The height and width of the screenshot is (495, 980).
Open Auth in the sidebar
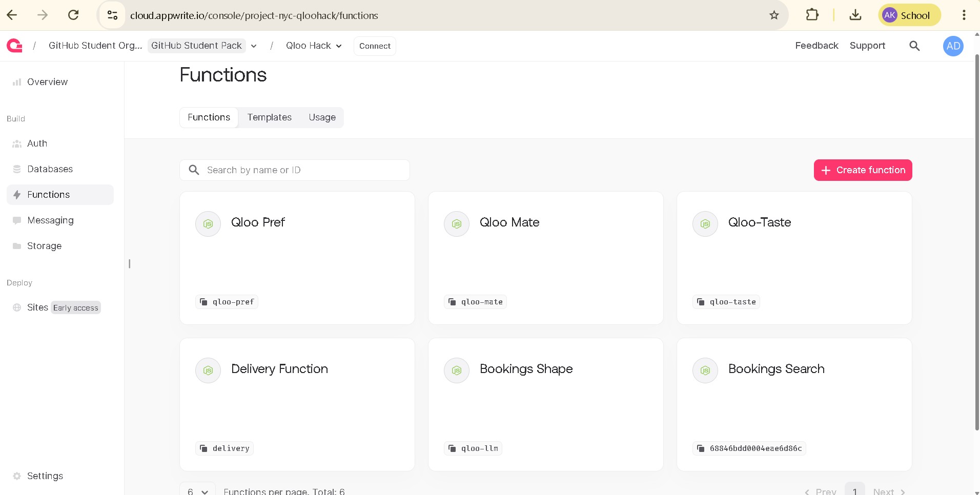point(60,143)
